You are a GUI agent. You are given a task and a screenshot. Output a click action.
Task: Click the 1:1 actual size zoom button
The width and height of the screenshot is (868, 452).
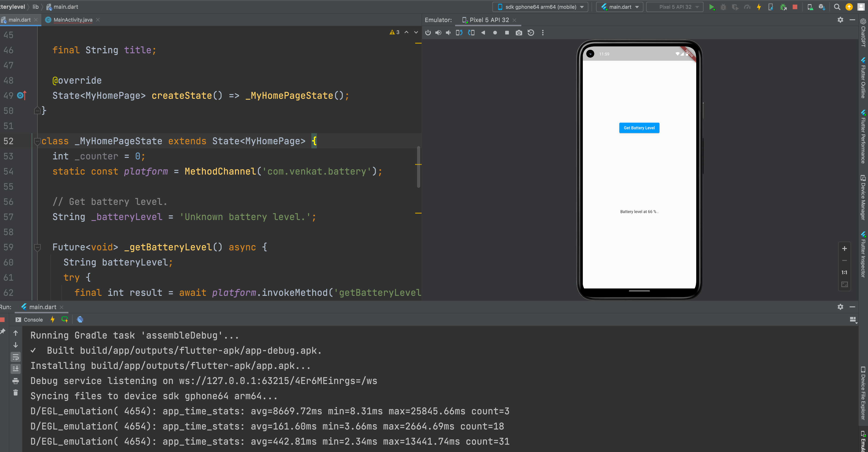844,272
